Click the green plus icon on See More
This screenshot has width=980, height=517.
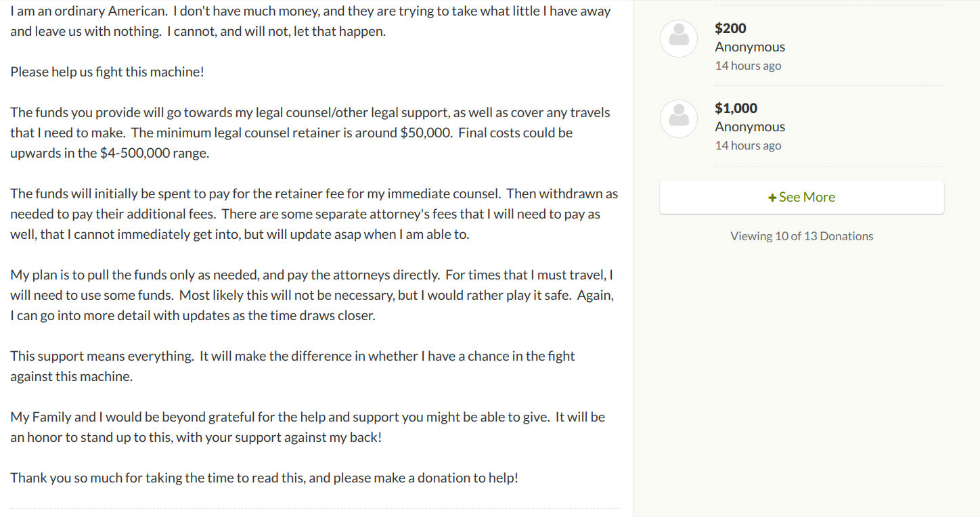click(772, 198)
